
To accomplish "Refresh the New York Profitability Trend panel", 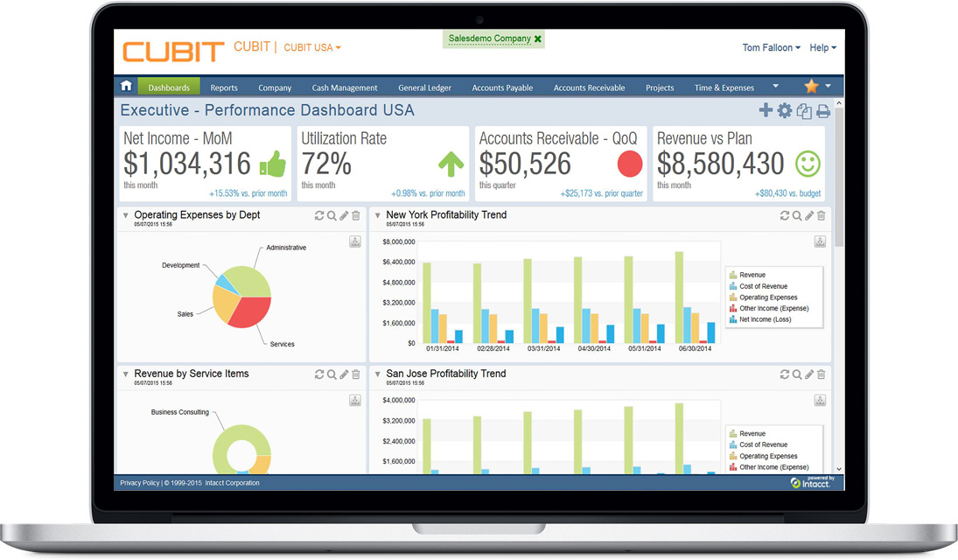I will pos(785,215).
